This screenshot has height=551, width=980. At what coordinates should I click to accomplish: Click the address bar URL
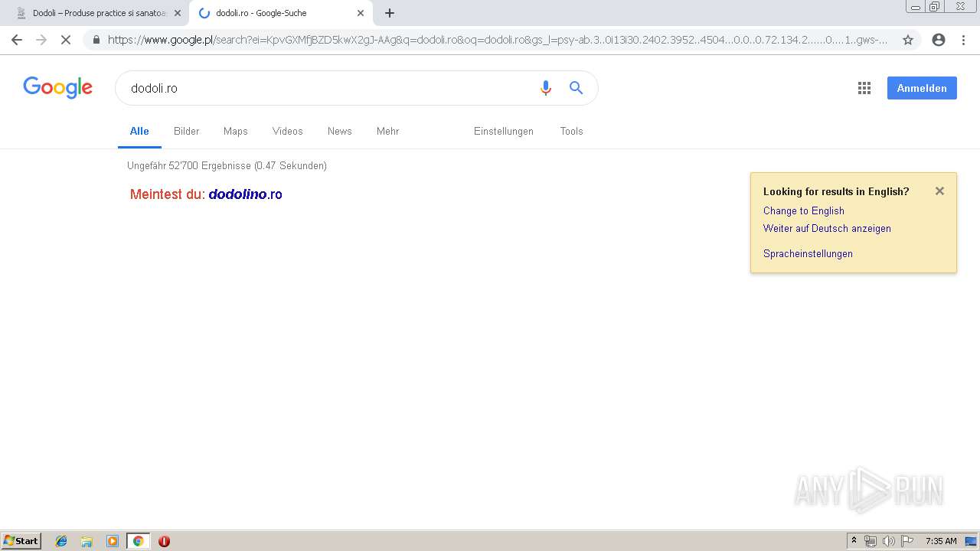click(498, 40)
